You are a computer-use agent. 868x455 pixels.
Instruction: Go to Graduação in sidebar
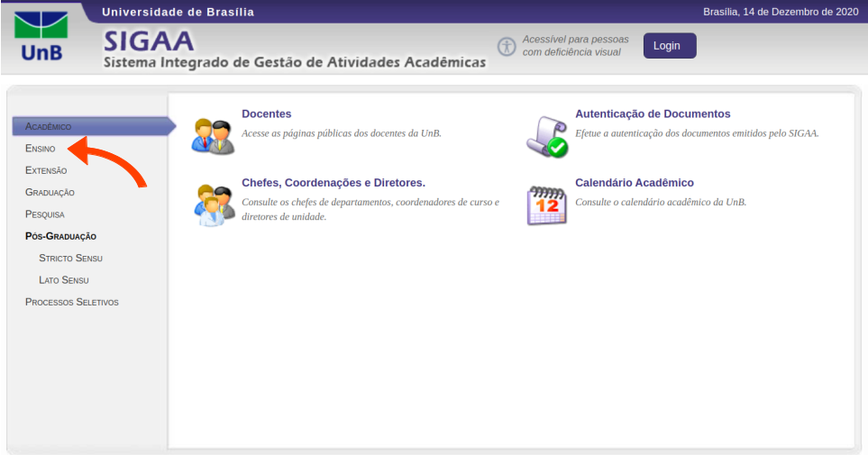pos(50,193)
